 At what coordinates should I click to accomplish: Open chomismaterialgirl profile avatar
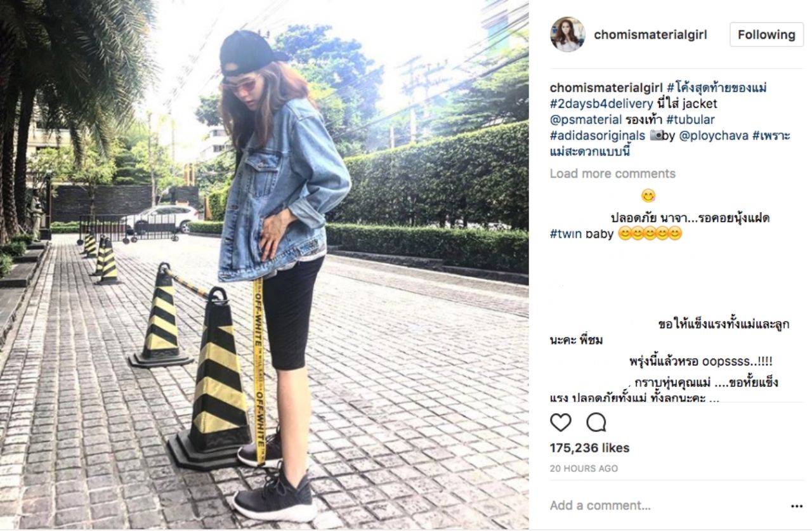pyautogui.click(x=567, y=34)
